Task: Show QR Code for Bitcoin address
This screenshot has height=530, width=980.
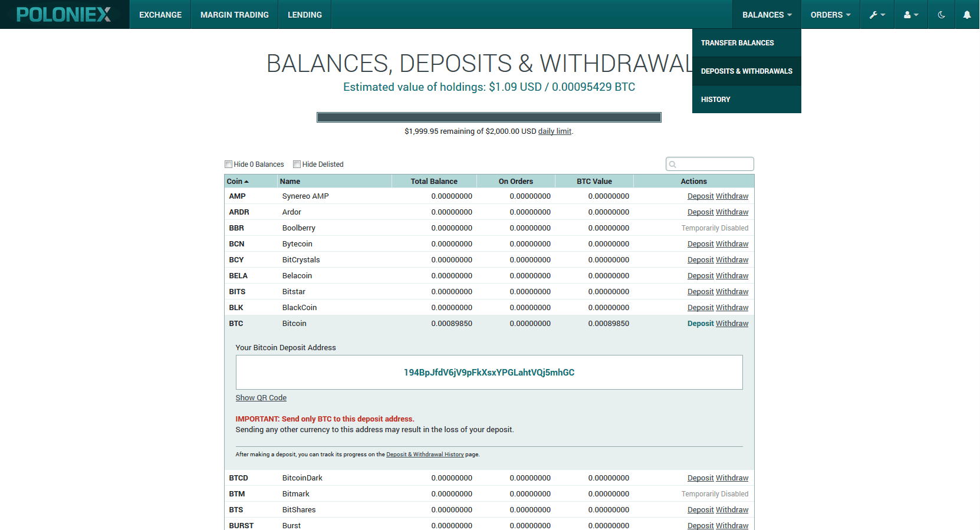Action: pyautogui.click(x=261, y=398)
